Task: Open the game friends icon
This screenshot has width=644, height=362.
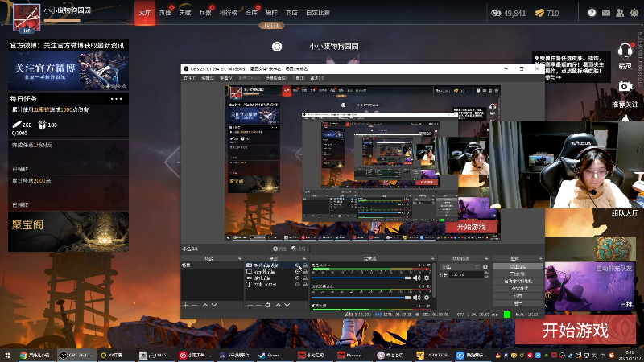Action: (x=620, y=13)
